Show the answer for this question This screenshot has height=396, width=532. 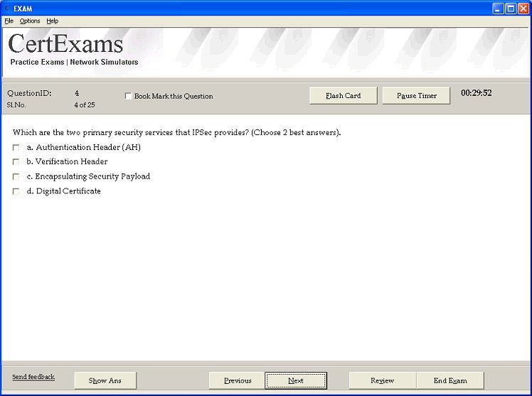coord(105,380)
